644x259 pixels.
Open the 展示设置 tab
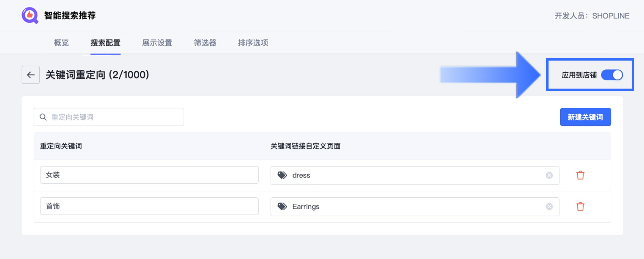coord(157,43)
